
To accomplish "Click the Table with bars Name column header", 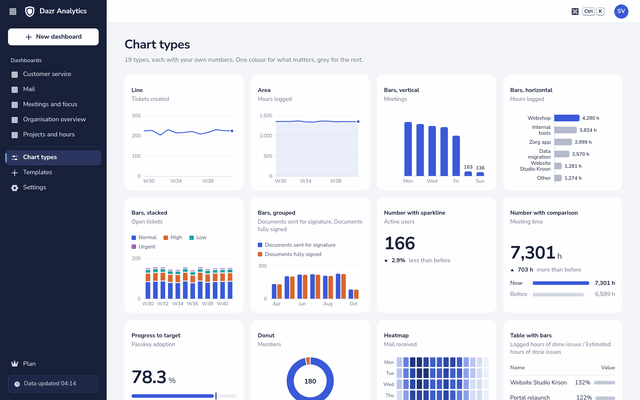I will [517, 367].
